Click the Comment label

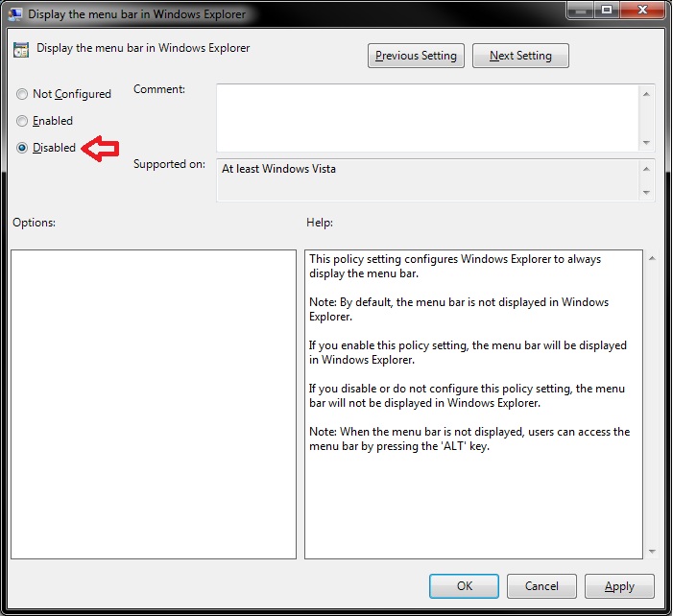coord(159,89)
